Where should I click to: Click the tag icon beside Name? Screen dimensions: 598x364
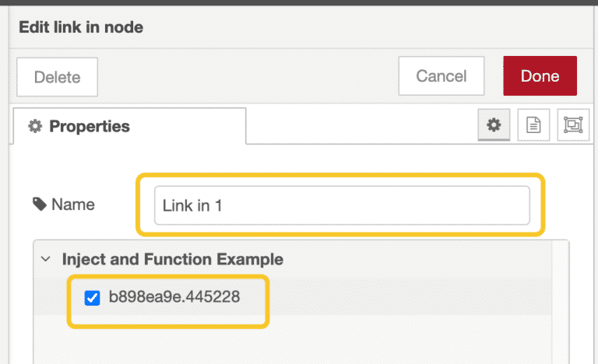39,205
